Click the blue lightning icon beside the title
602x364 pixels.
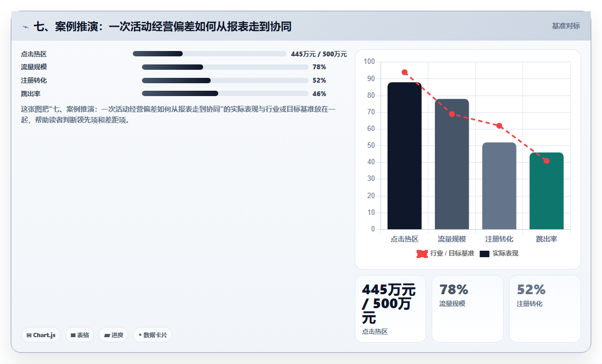tap(26, 27)
